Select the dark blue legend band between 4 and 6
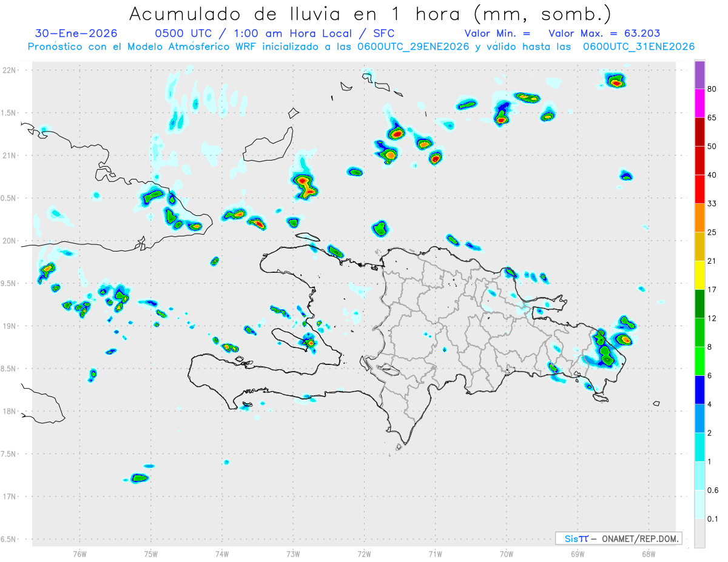This screenshot has height=562, width=728. pos(699,390)
